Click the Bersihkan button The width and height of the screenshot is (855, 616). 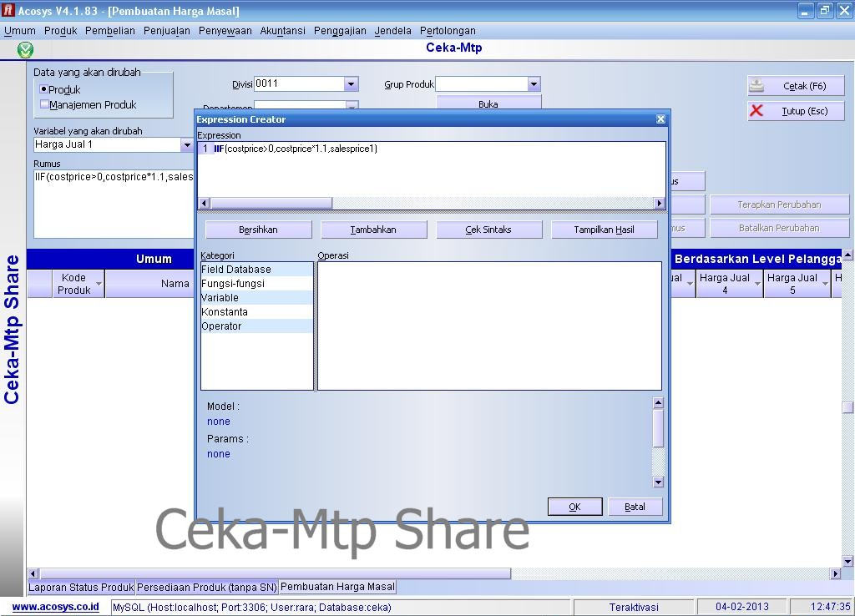(x=259, y=230)
